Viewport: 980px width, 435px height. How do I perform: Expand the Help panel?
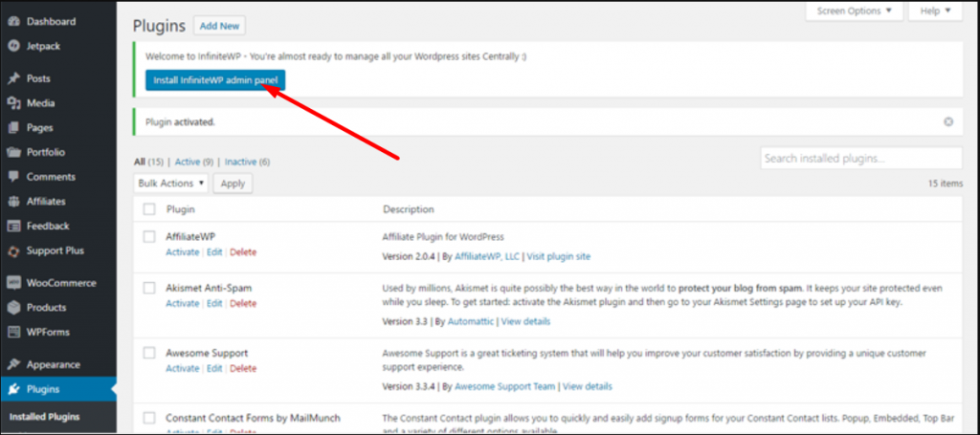(x=936, y=11)
